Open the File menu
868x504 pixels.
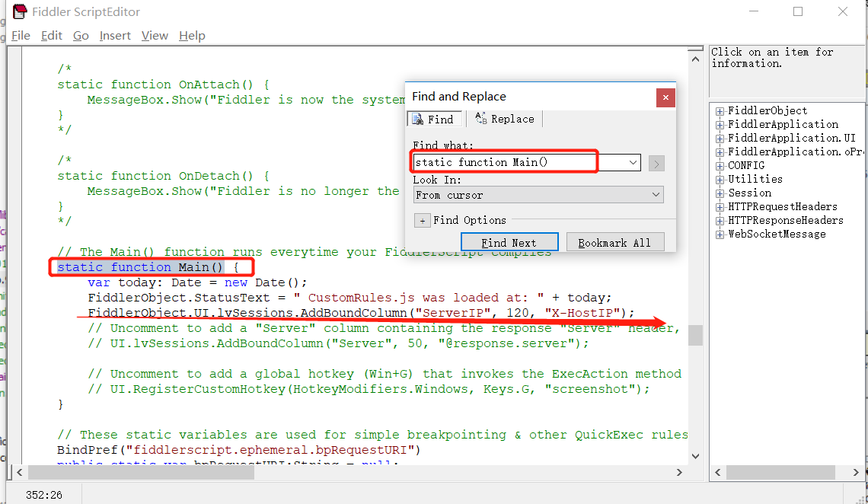(21, 36)
